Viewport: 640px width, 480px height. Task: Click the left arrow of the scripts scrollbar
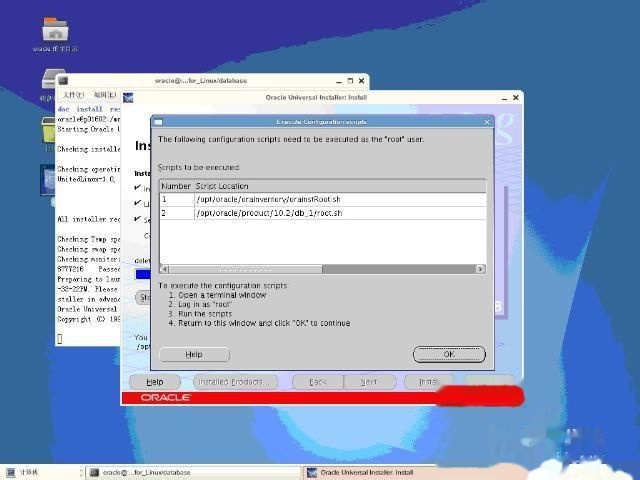[165, 269]
